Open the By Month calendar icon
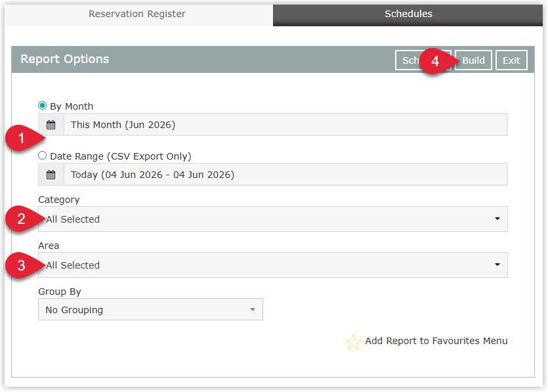The height and width of the screenshot is (392, 548). 51,125
